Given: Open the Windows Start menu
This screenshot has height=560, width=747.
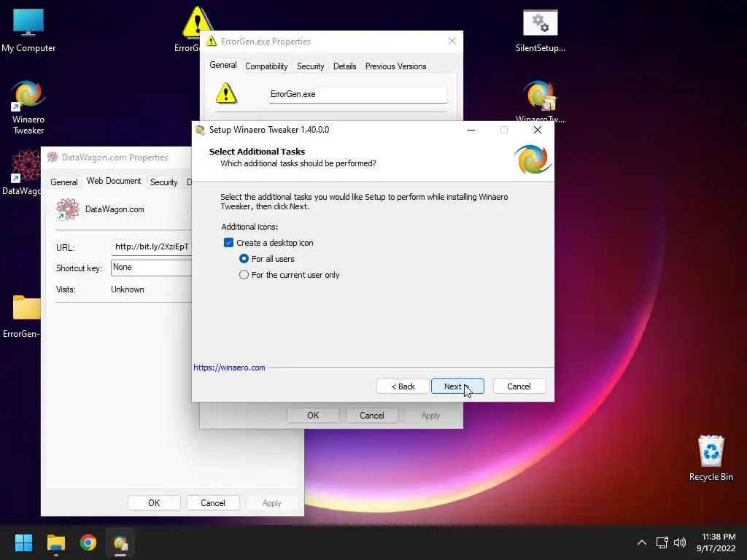Looking at the screenshot, I should 23,542.
